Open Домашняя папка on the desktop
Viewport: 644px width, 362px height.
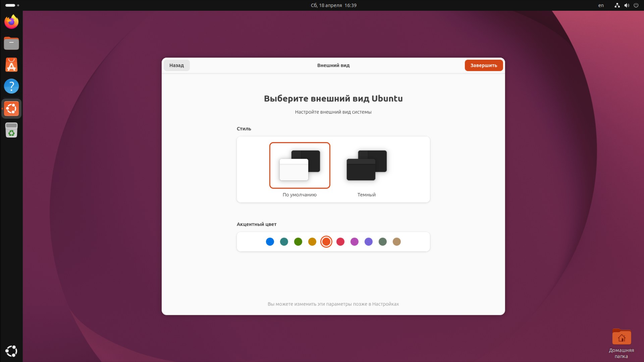pos(622,338)
